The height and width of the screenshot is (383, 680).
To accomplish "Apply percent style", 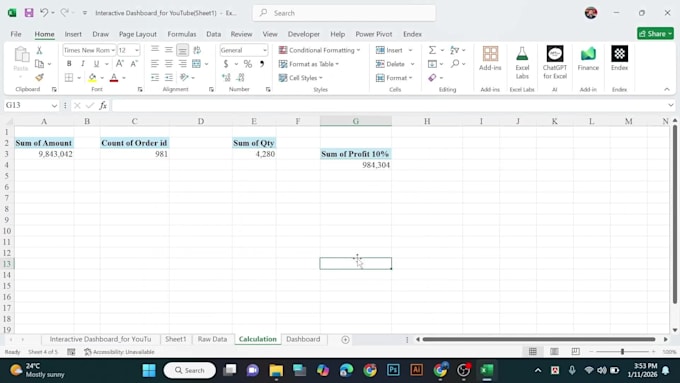I will point(248,64).
